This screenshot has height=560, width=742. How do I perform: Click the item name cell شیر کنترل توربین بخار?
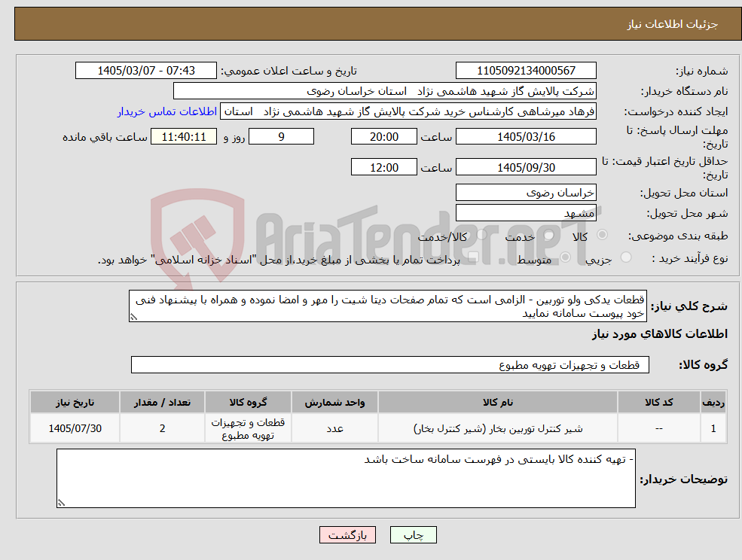pyautogui.click(x=498, y=428)
